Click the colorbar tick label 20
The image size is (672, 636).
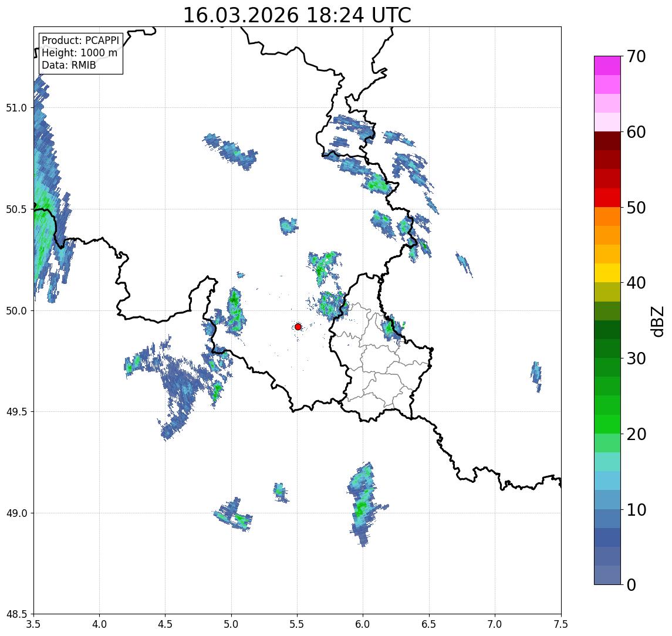tap(636, 434)
